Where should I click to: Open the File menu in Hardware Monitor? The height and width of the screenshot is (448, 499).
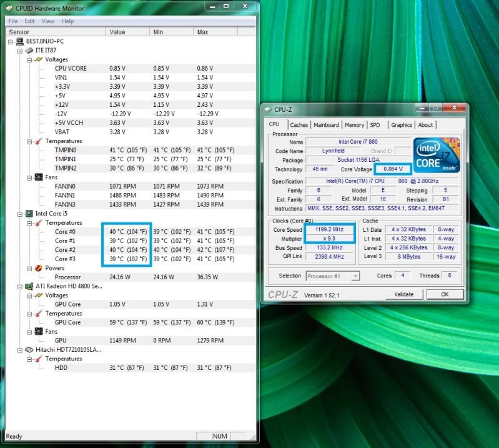[13, 21]
